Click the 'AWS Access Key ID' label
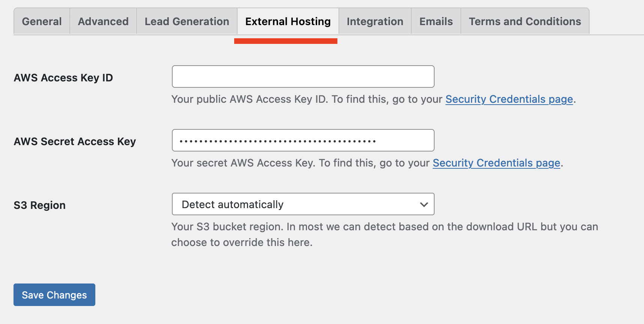Viewport: 644px width, 324px height. click(x=63, y=78)
